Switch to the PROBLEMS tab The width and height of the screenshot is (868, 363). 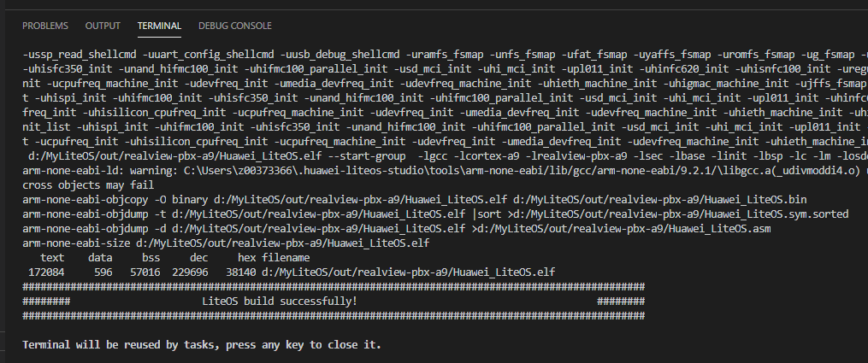tap(45, 26)
